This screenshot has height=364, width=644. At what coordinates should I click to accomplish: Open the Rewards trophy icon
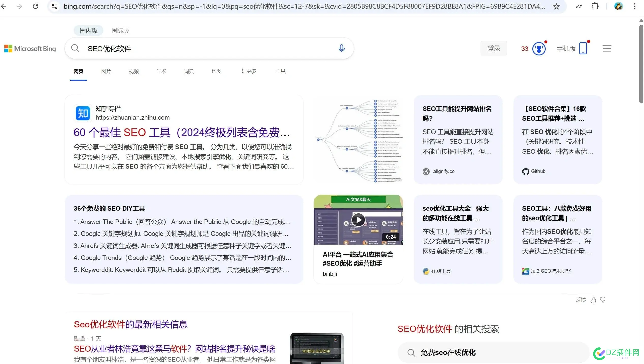pos(539,48)
